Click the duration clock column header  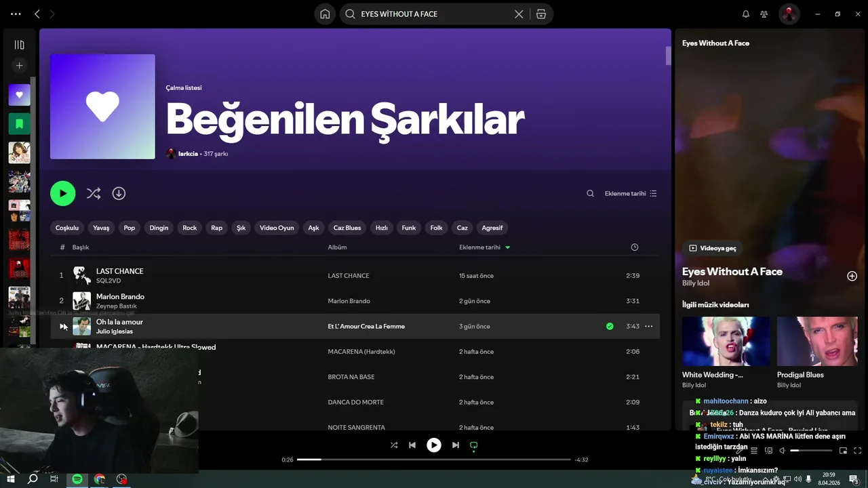tap(634, 247)
